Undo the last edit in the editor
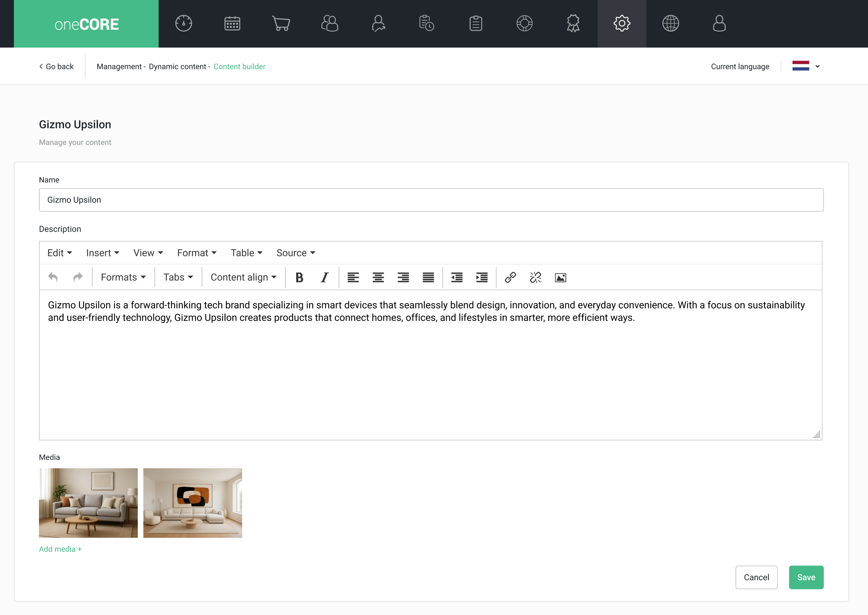The width and height of the screenshot is (868, 615). click(53, 277)
